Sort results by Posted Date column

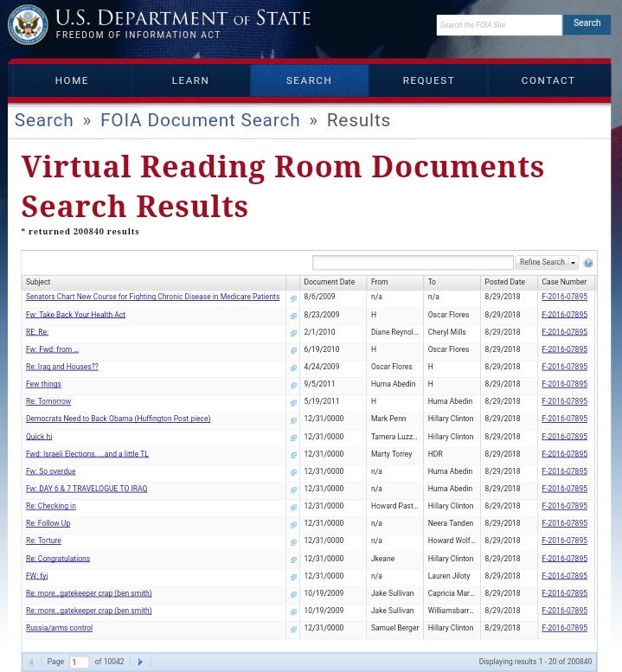tap(504, 282)
